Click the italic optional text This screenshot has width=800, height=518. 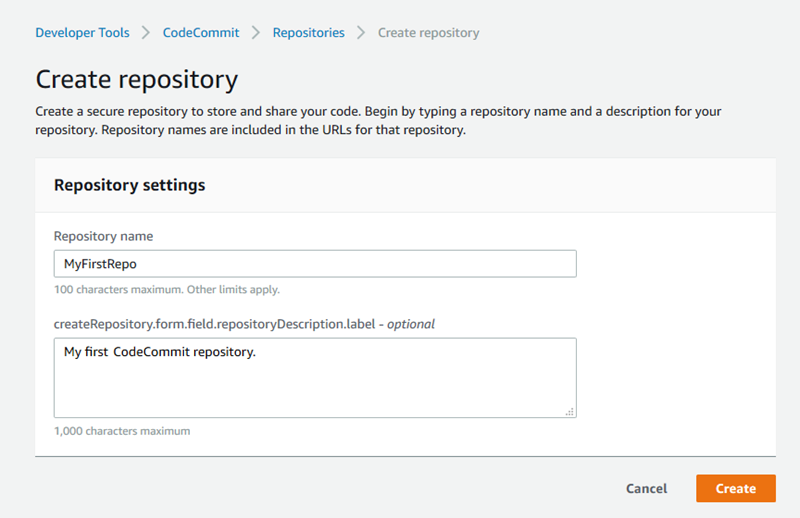[x=411, y=324]
